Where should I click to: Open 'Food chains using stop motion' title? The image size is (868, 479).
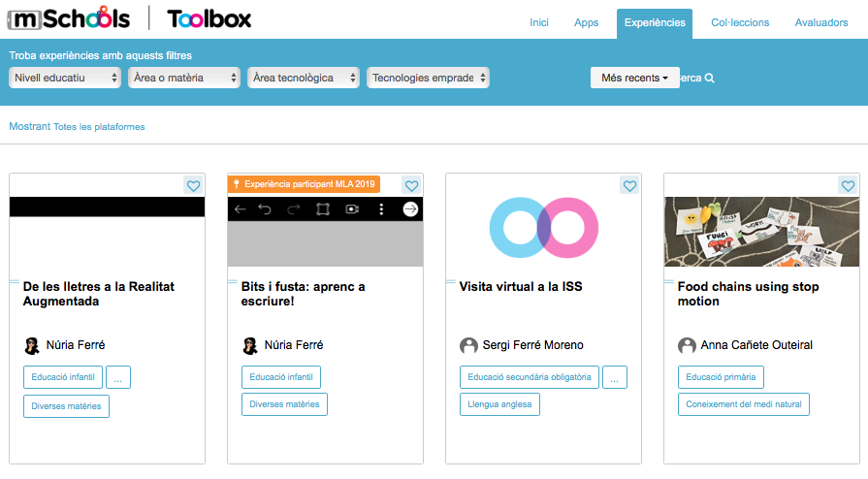pos(748,294)
